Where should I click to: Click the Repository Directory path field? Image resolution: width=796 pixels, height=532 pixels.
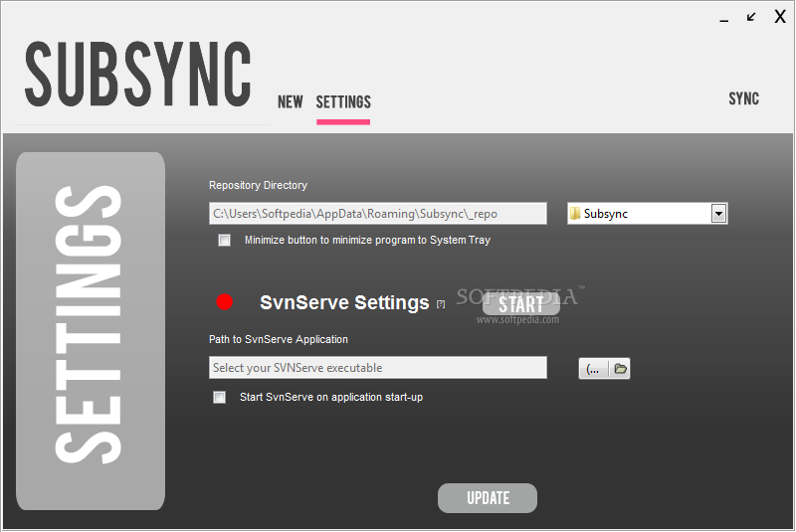pos(378,214)
